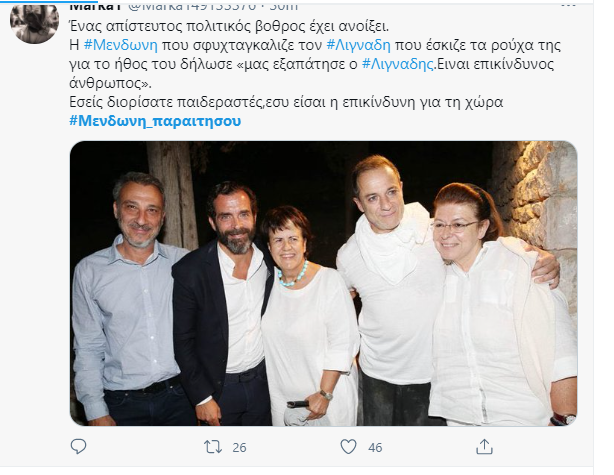Screen dimensions: 614x475
Task: Open the #Λιγναδη hashtag link
Action: click(358, 45)
